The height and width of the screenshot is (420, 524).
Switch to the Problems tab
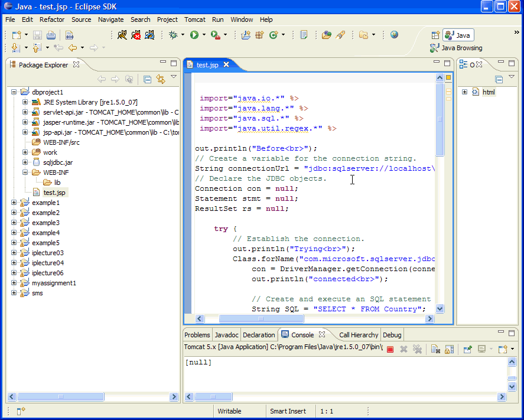(197, 335)
